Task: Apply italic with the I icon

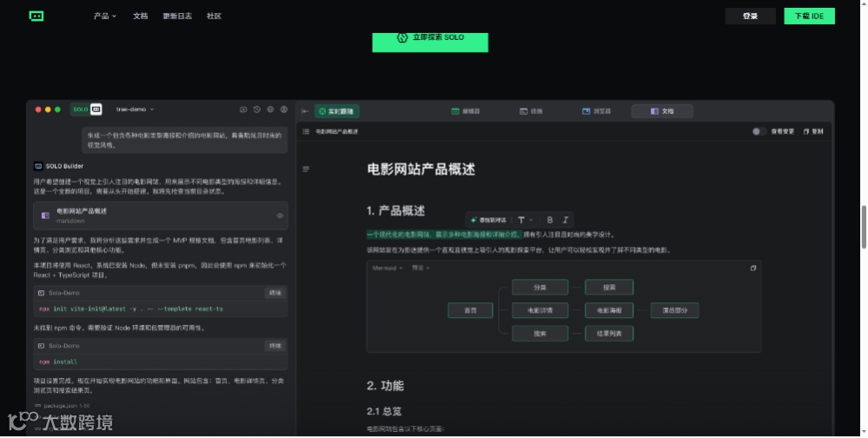Action: [565, 221]
